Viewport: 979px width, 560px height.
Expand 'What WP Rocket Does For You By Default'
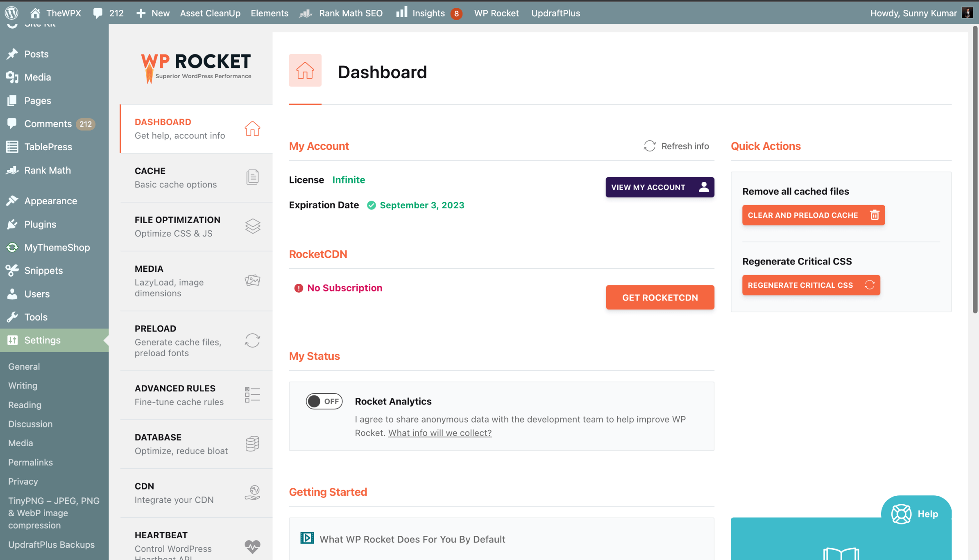click(412, 539)
